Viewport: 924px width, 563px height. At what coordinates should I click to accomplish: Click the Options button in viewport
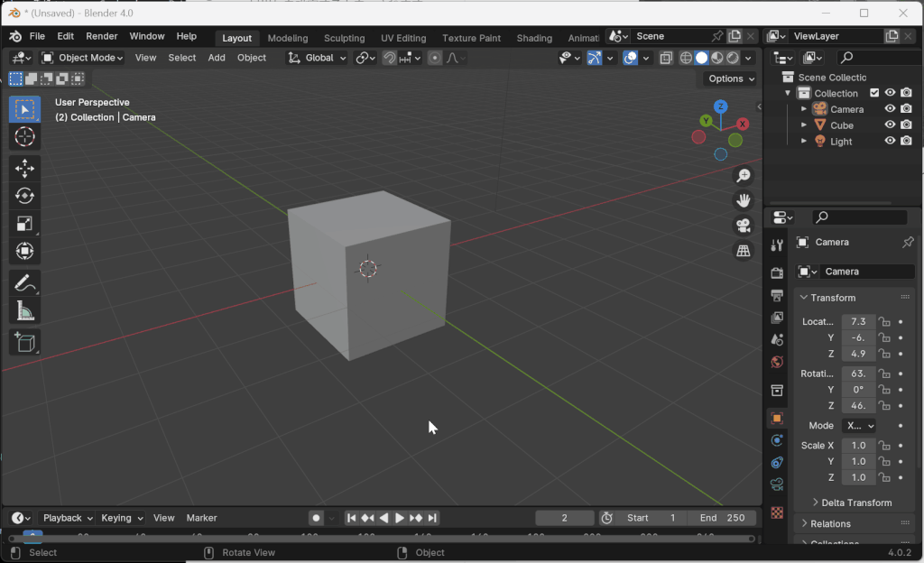(730, 78)
